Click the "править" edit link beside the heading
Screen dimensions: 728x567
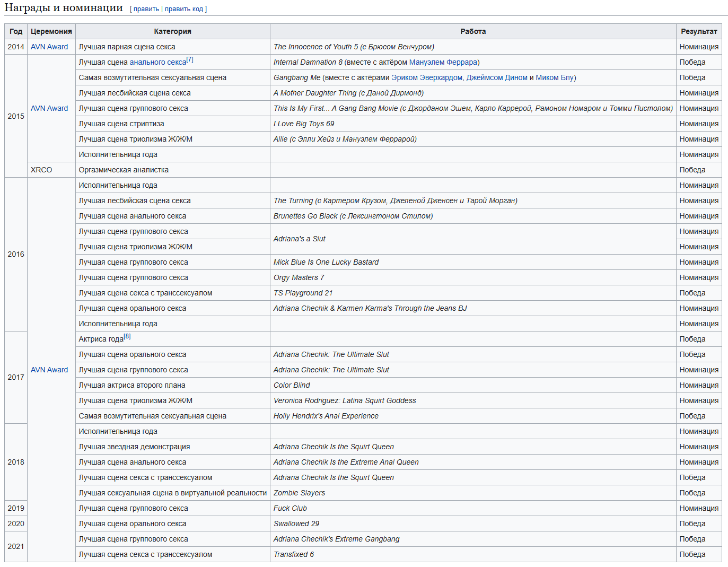[146, 9]
